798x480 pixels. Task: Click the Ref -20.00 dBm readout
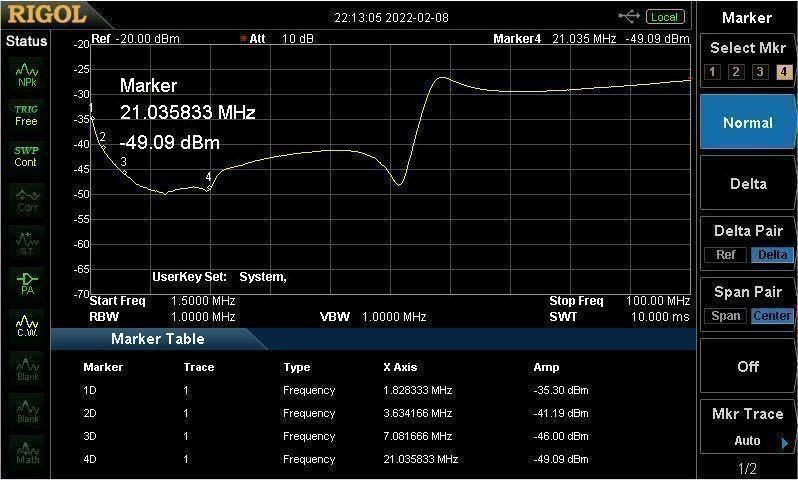point(135,39)
